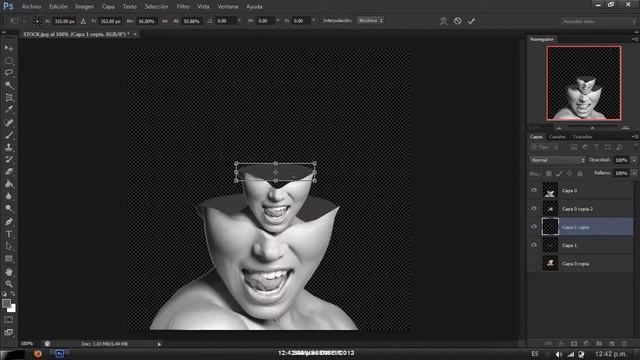Select the Paint Bucket tool
This screenshot has height=360, width=640.
tap(9, 184)
